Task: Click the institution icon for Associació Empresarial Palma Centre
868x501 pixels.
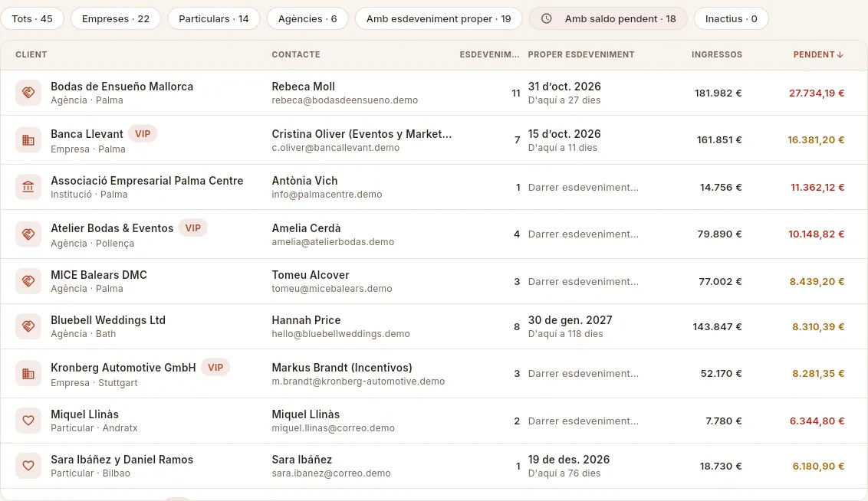Action: click(x=28, y=187)
